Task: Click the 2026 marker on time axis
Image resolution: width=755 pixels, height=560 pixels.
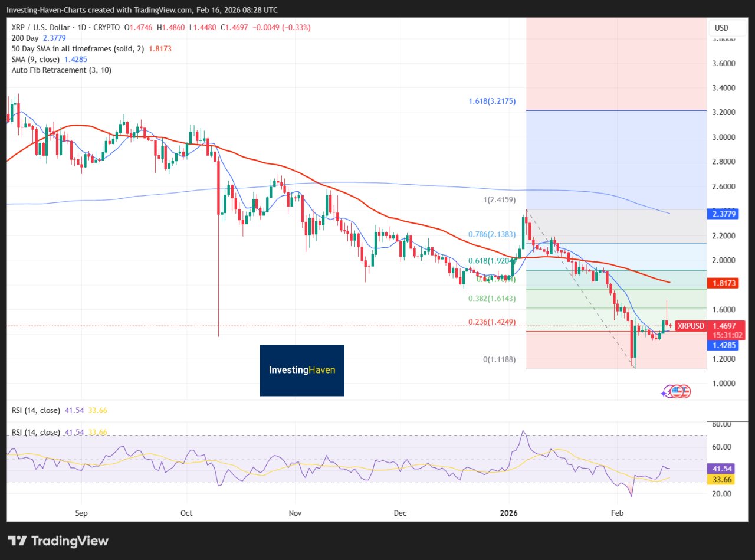Action: tap(508, 513)
